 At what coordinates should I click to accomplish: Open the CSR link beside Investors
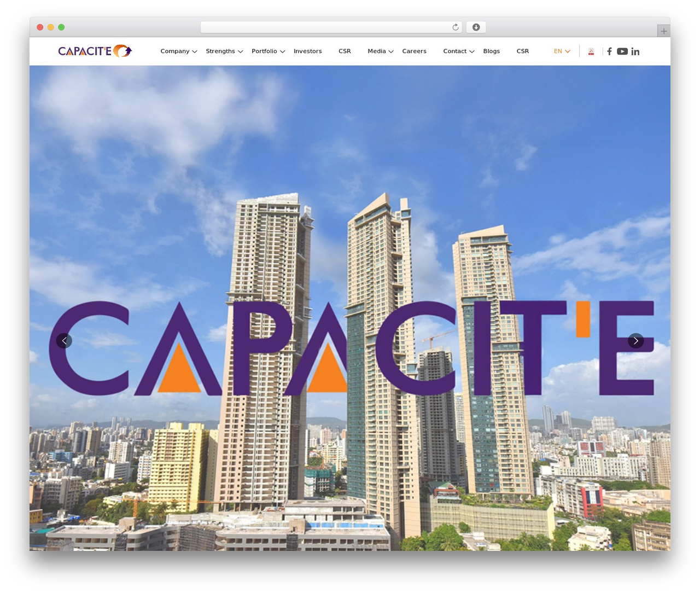coord(345,51)
